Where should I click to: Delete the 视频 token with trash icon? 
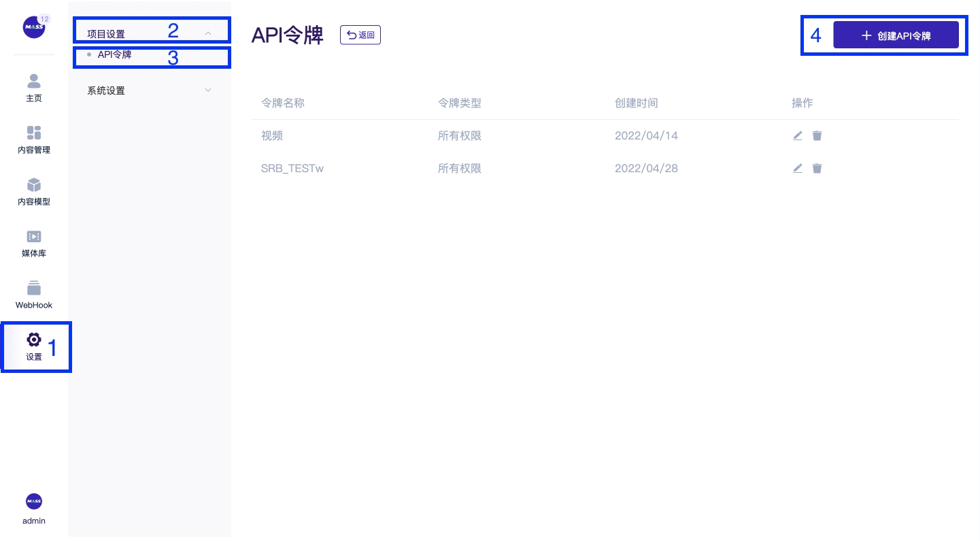817,135
